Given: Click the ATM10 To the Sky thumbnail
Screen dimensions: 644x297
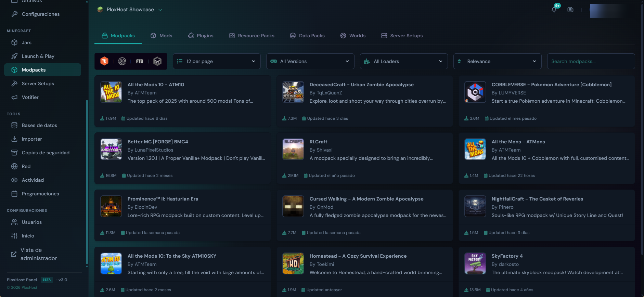Looking at the screenshot, I should pos(111,263).
